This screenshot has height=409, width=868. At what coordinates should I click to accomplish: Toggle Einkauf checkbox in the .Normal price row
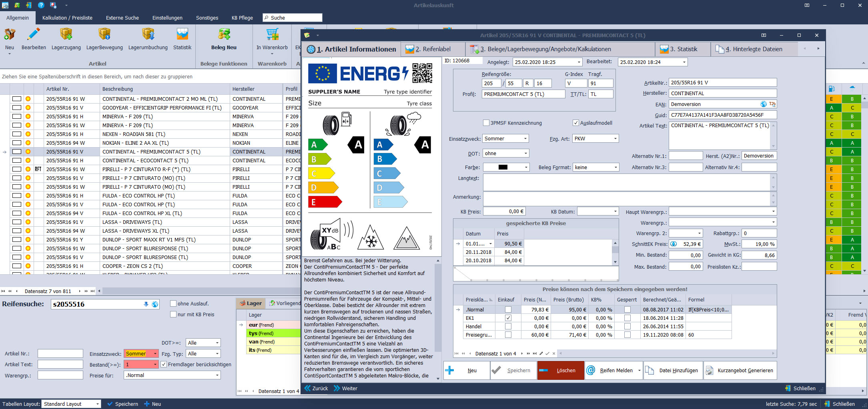click(x=508, y=309)
